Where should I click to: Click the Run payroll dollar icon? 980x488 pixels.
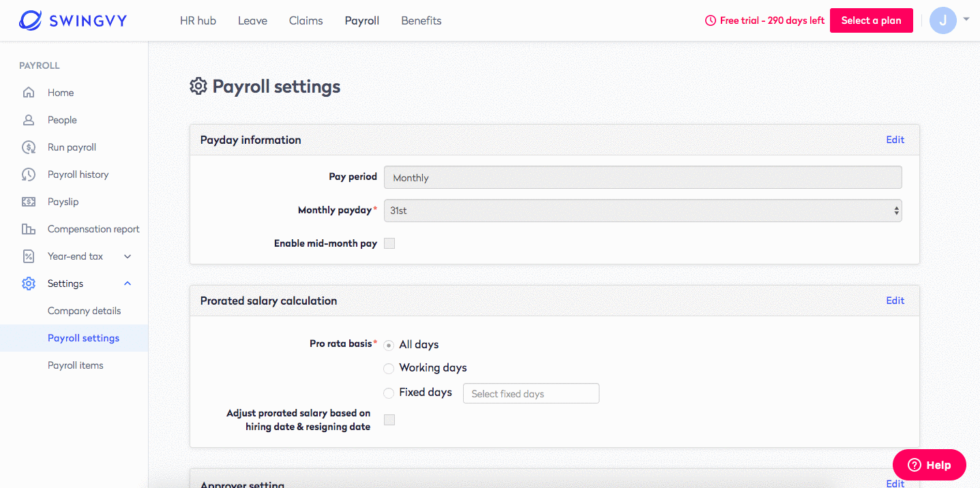(x=29, y=147)
